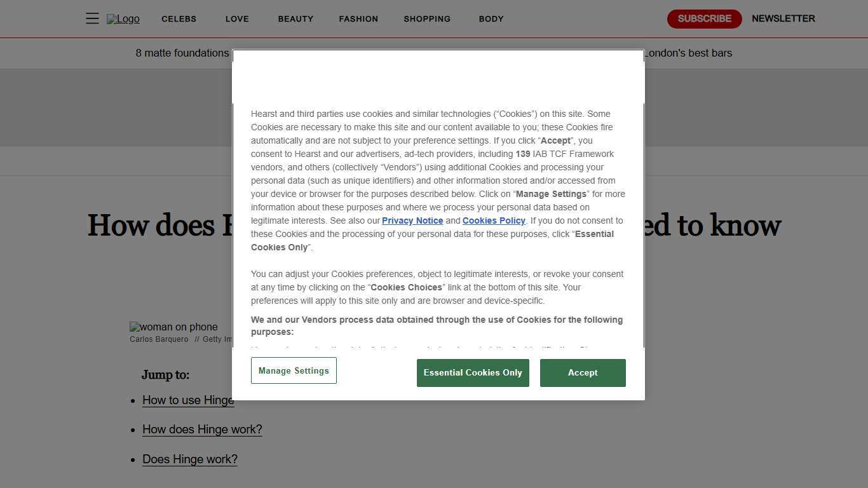The image size is (868, 488).
Task: Open the Privacy Notice link
Action: click(x=412, y=220)
